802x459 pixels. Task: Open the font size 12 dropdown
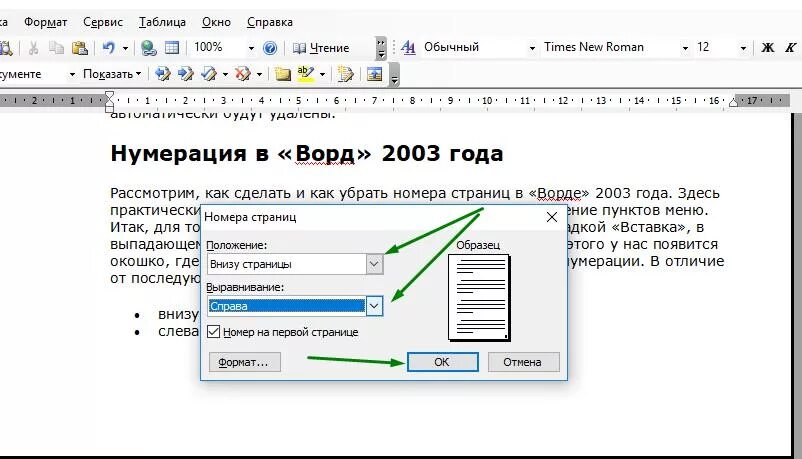click(x=743, y=49)
